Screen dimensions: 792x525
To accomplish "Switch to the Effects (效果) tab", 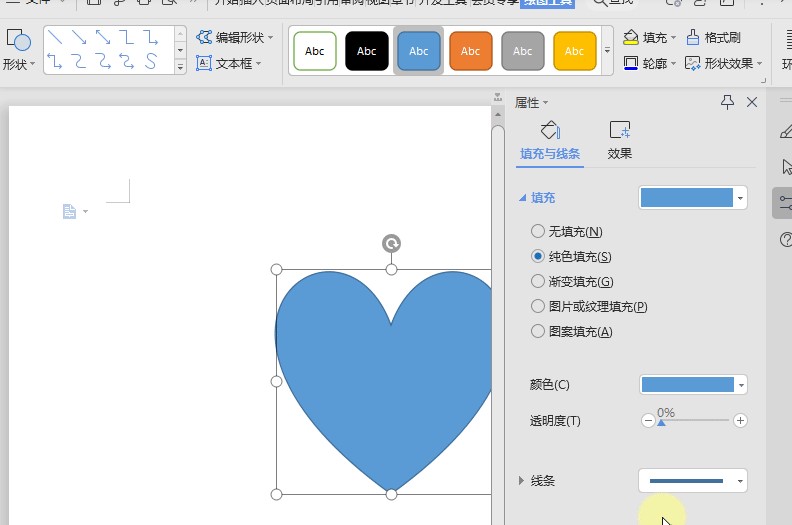I will pyautogui.click(x=620, y=141).
